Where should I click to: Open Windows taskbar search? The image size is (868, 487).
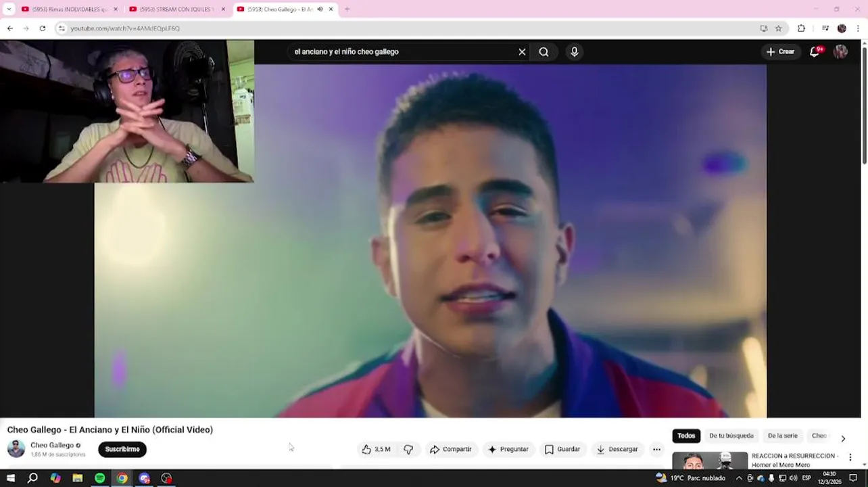pos(32,478)
